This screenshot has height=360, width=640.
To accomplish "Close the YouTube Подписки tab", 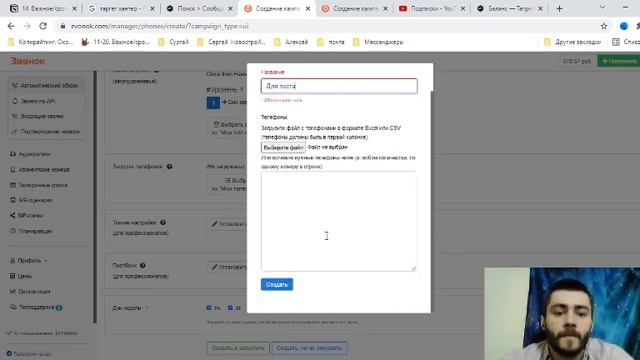I will [x=463, y=9].
